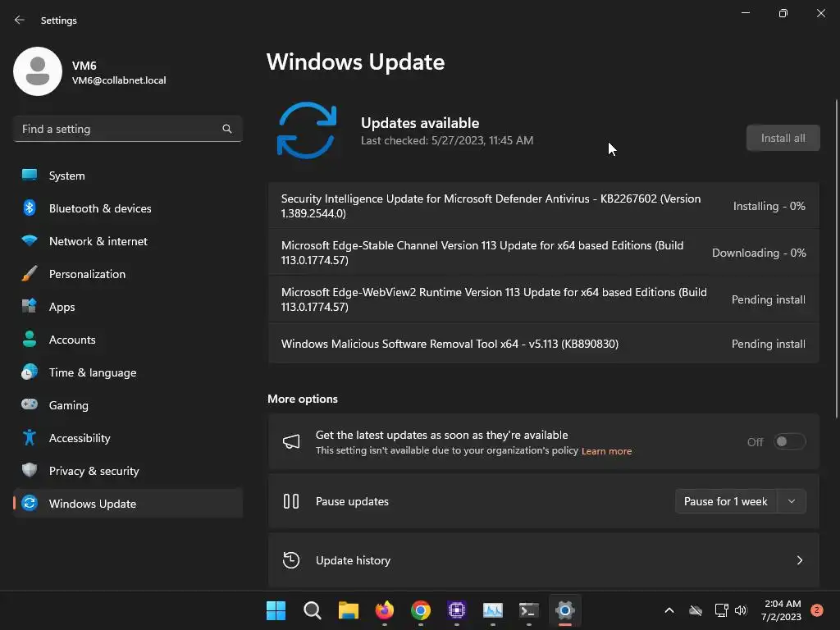Select Personalization in the sidebar
Image resolution: width=840 pixels, height=630 pixels.
click(127, 274)
